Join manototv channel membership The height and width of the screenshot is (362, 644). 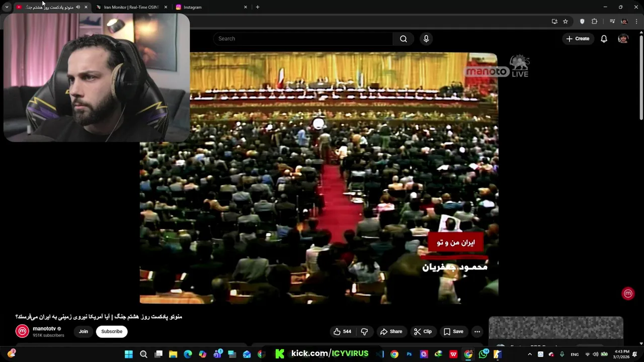click(84, 331)
